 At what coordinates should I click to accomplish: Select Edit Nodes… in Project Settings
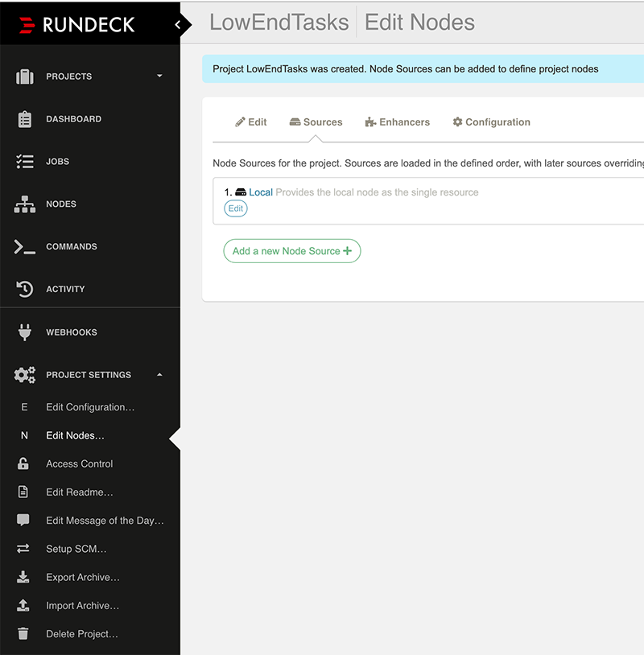click(x=75, y=435)
